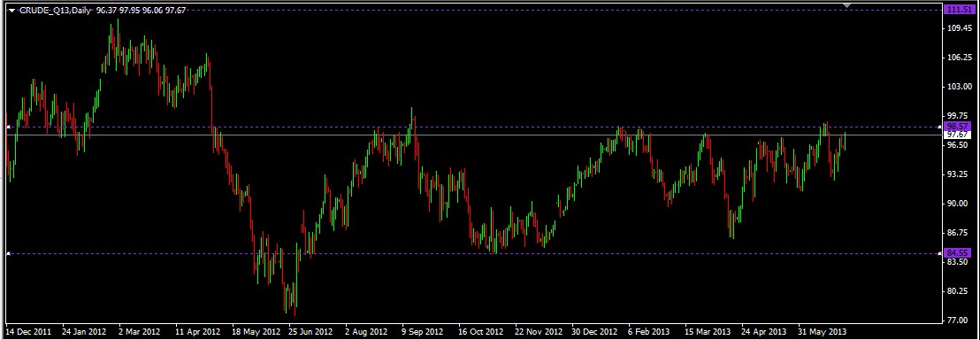
Task: Click the 77.00 price scale value
Action: coord(959,320)
